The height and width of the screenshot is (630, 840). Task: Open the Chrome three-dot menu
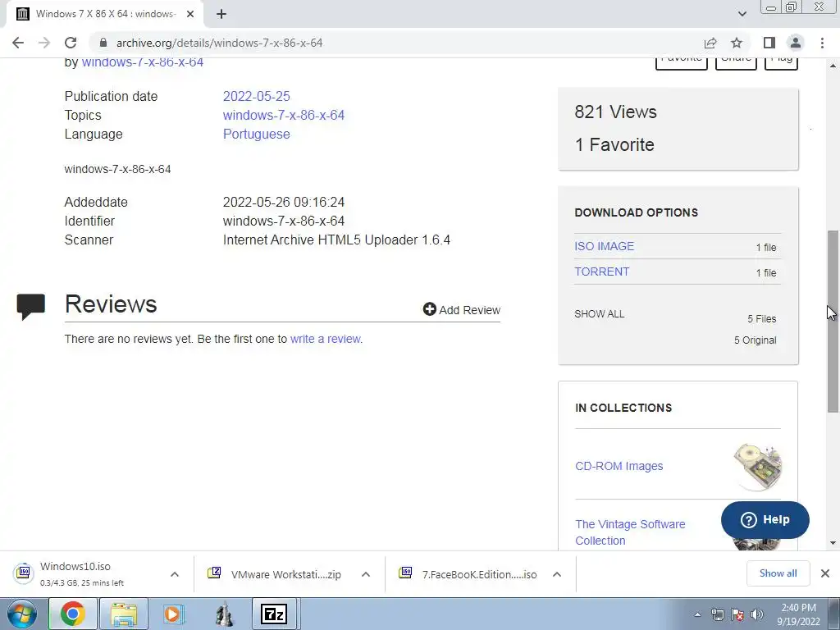[x=822, y=43]
